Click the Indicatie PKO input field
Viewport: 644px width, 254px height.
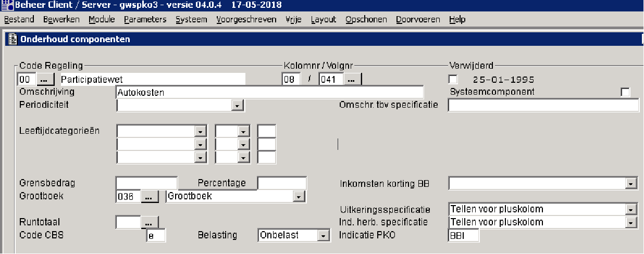(463, 235)
